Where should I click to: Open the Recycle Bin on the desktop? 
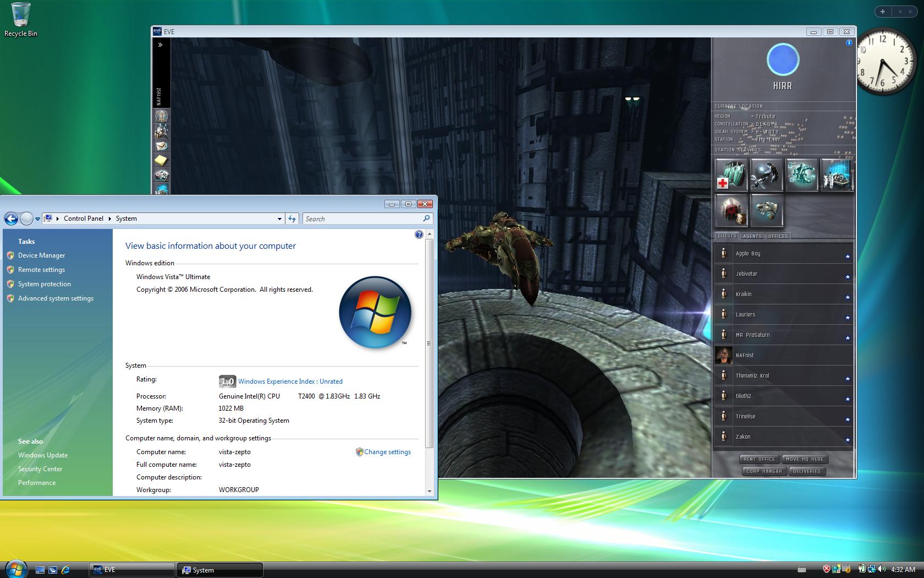coord(21,20)
